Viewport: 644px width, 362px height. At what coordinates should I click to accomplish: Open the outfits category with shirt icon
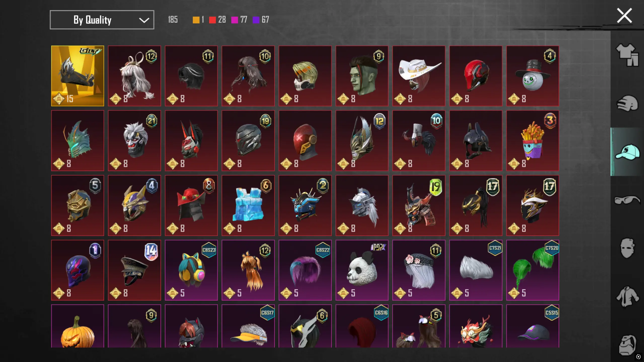coord(627,55)
